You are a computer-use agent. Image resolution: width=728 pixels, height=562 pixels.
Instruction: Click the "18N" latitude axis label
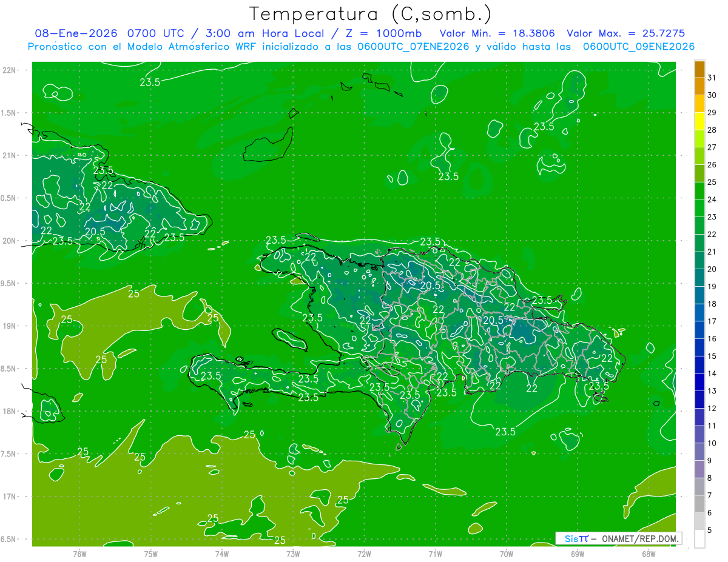[x=10, y=411]
